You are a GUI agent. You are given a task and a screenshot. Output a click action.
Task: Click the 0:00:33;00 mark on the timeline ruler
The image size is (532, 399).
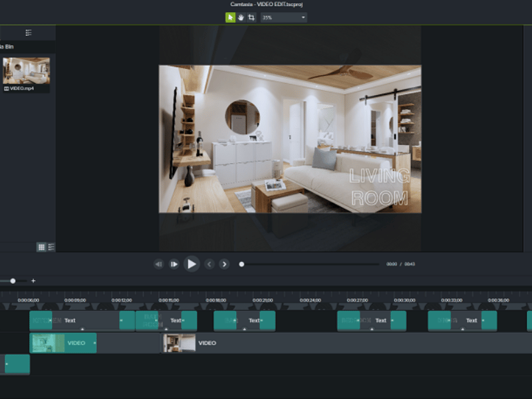(x=452, y=301)
